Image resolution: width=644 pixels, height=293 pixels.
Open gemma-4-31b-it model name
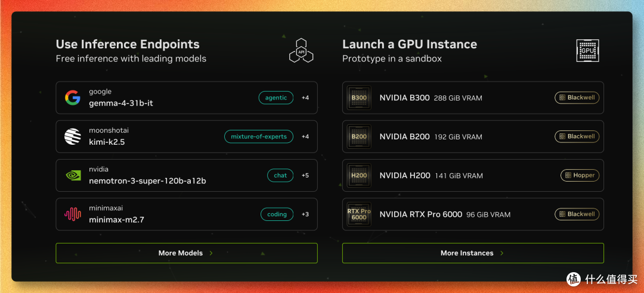click(x=120, y=103)
